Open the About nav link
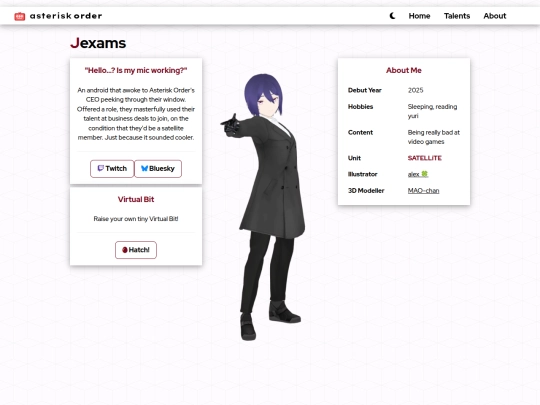The image size is (540, 405). [x=495, y=16]
